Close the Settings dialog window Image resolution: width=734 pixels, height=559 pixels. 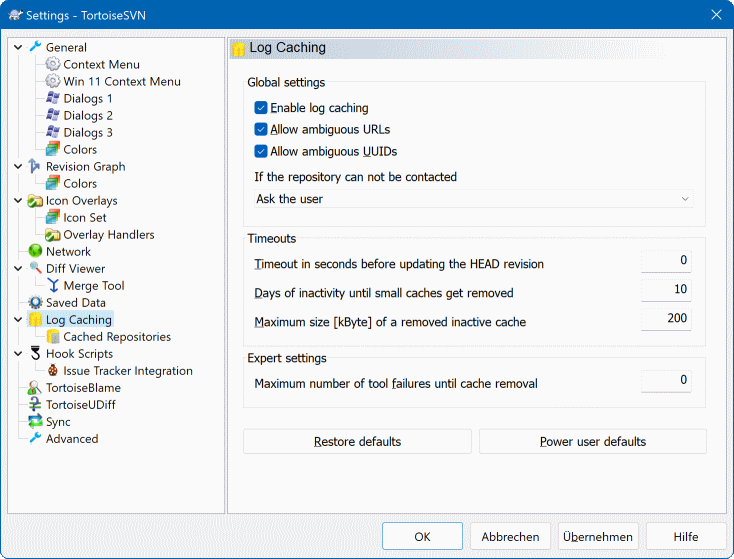(x=716, y=15)
